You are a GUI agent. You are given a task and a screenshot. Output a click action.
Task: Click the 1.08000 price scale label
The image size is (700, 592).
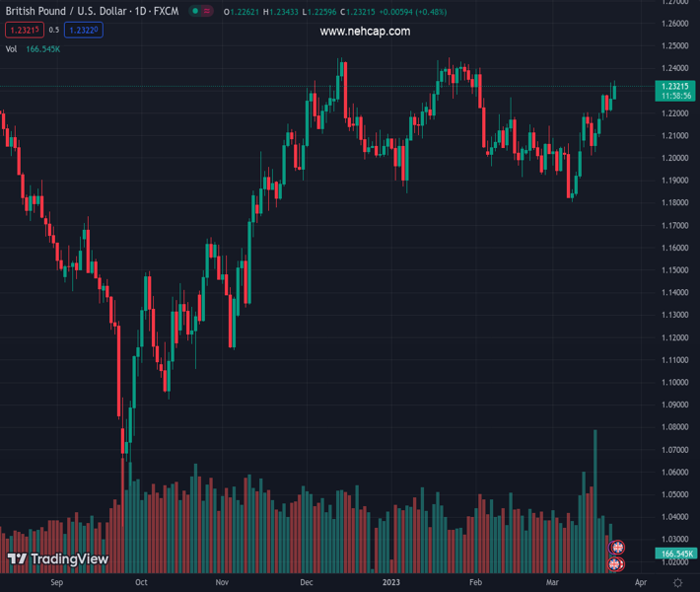(x=675, y=426)
